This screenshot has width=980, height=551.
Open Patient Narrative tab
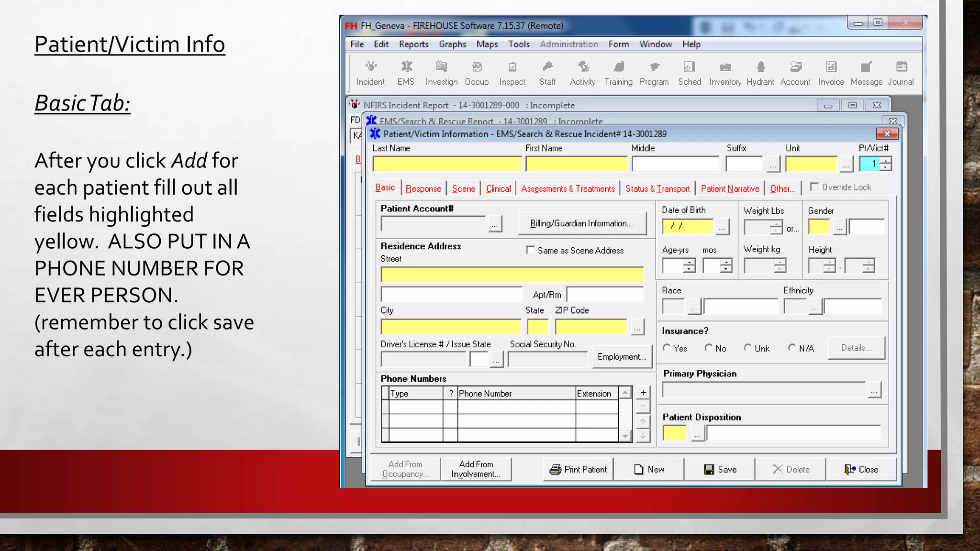pyautogui.click(x=730, y=188)
